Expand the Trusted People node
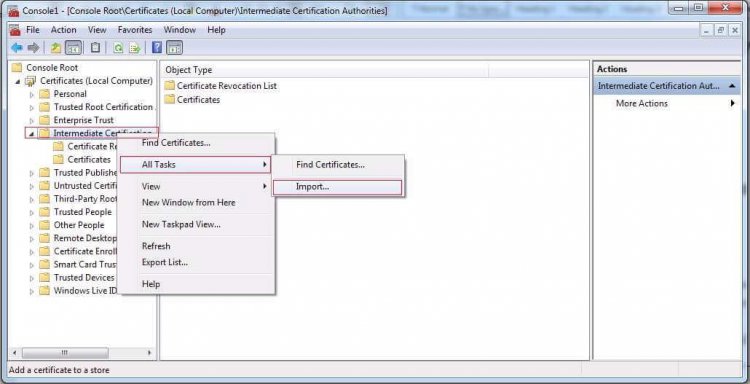The height and width of the screenshot is (384, 750). pos(32,212)
